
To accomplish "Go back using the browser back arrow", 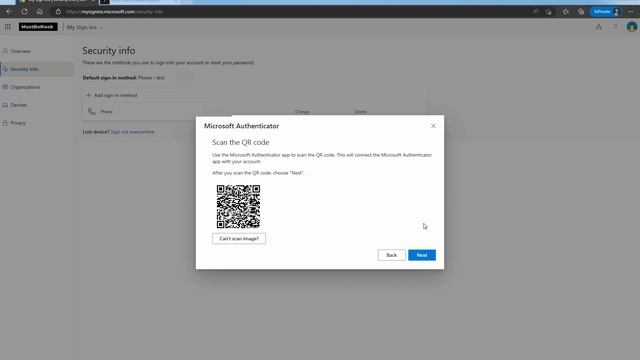I will tap(9, 12).
